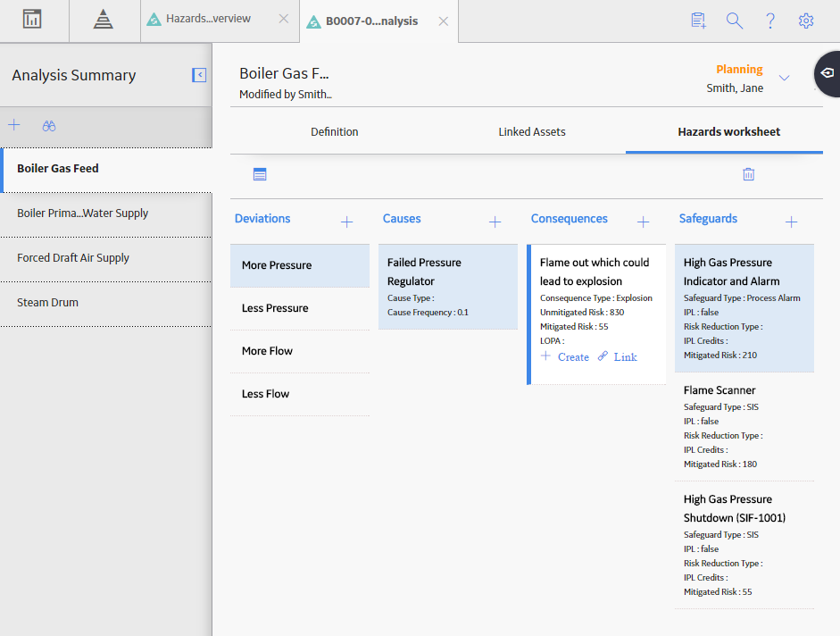Image resolution: width=840 pixels, height=636 pixels.
Task: Click the search magnifier icon
Action: [x=735, y=21]
